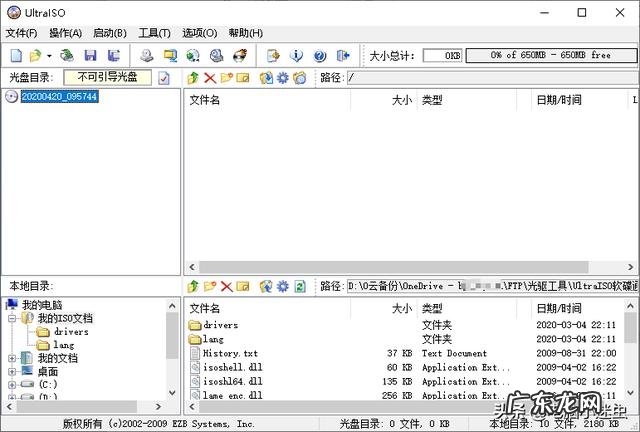Open the 文件(F) menu

tap(21, 33)
